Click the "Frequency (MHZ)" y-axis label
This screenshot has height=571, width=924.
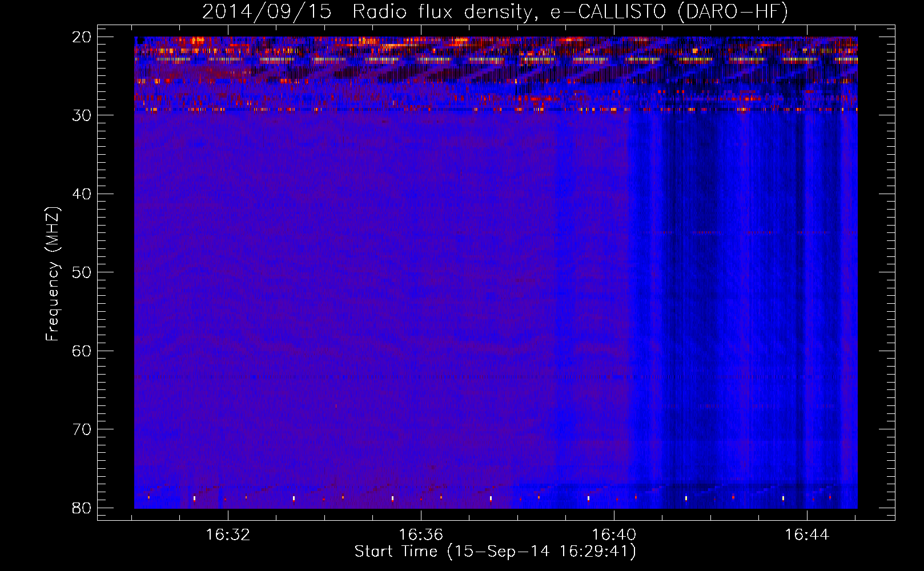coord(53,275)
